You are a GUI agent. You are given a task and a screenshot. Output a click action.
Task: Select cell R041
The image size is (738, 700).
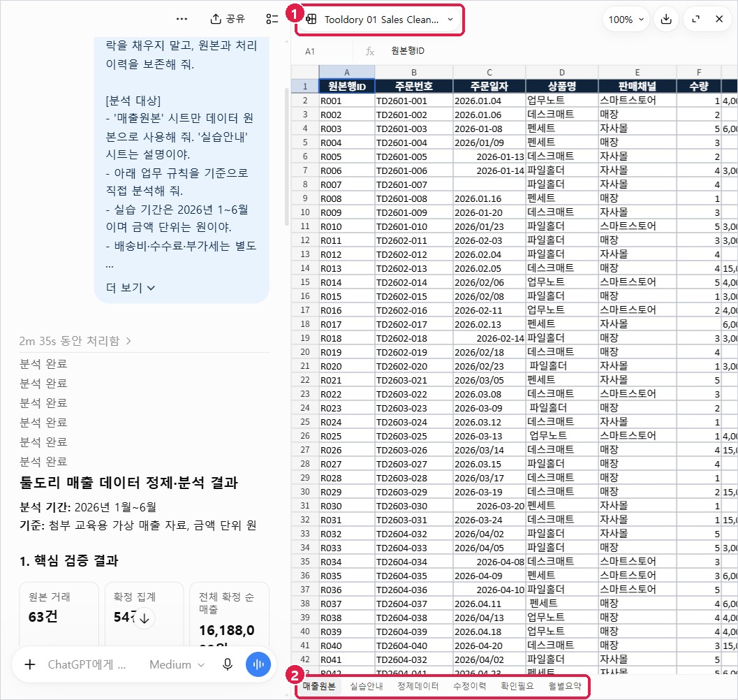point(347,659)
